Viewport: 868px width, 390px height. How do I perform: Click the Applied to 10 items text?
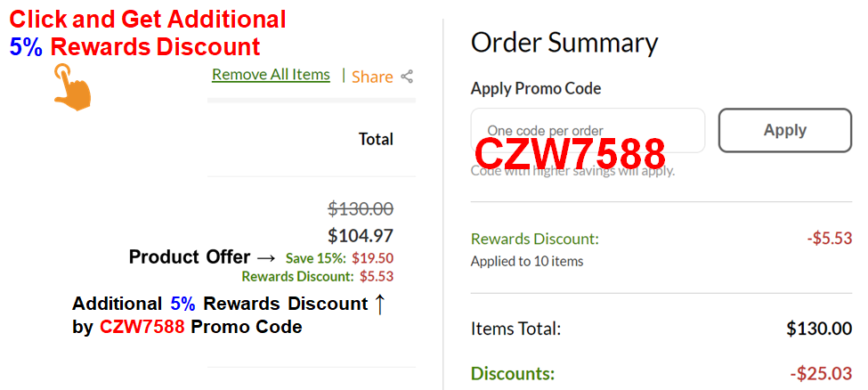coord(527,261)
